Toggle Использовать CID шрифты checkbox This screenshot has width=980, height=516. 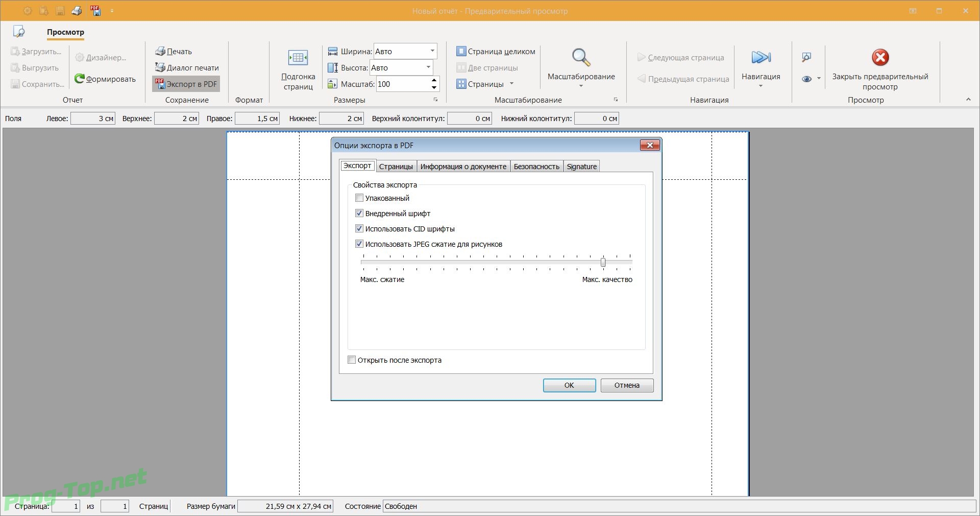pos(359,229)
